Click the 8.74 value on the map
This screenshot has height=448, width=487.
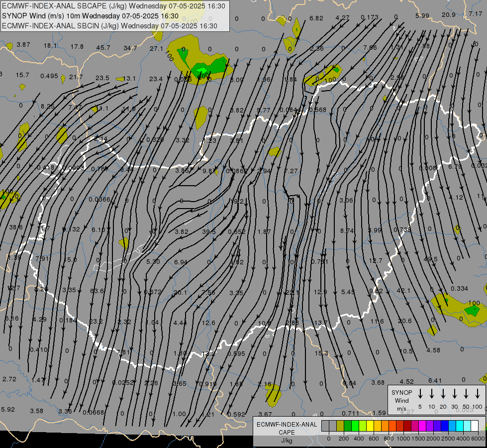click(347, 230)
